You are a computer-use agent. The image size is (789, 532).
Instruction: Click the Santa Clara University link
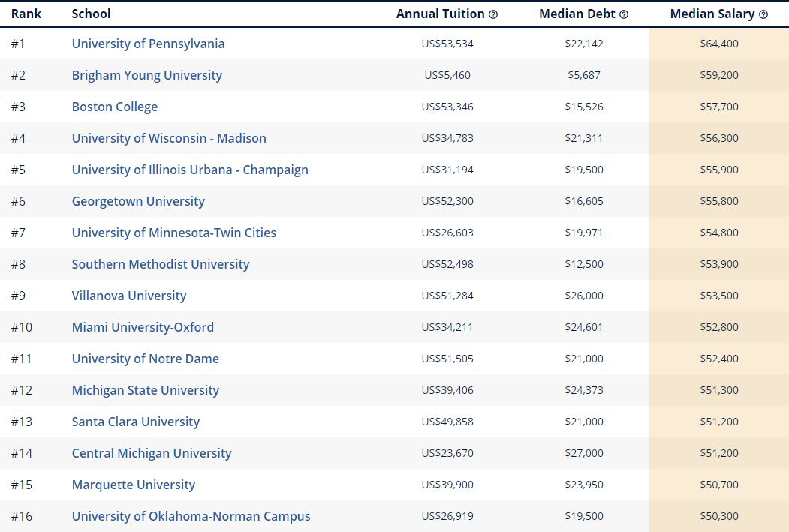[136, 422]
